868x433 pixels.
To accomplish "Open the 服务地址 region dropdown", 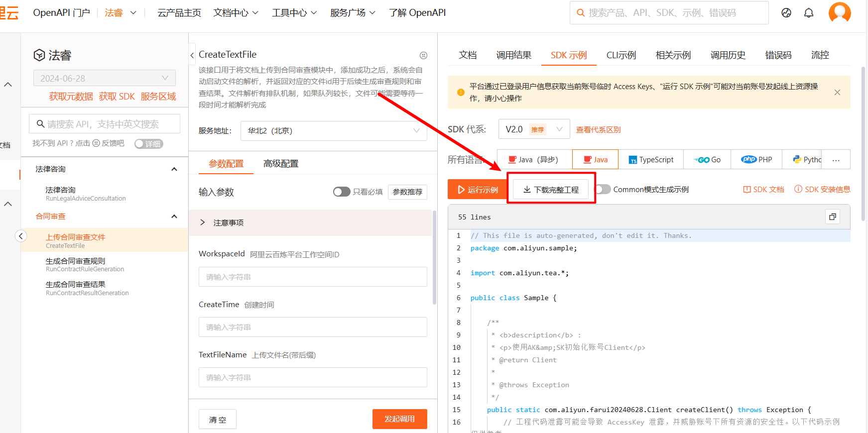I will (x=334, y=131).
